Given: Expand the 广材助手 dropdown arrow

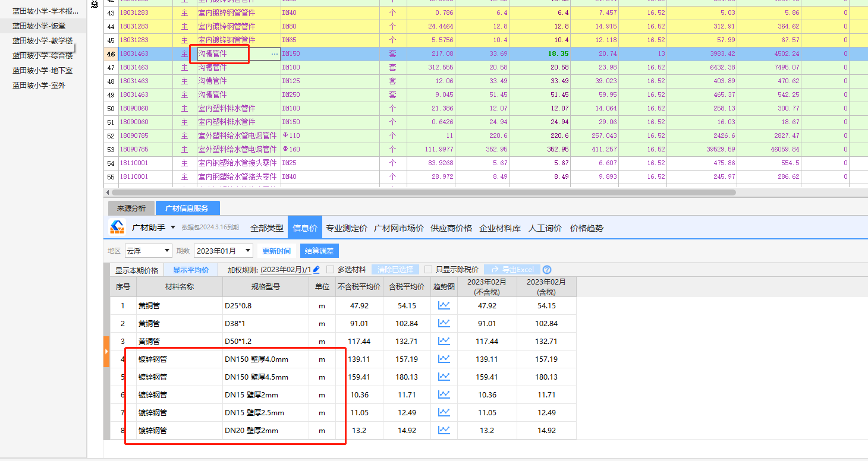Looking at the screenshot, I should 173,228.
